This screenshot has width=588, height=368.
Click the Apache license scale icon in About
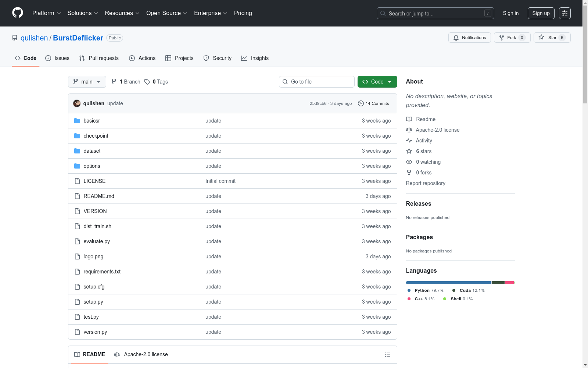pyautogui.click(x=409, y=130)
